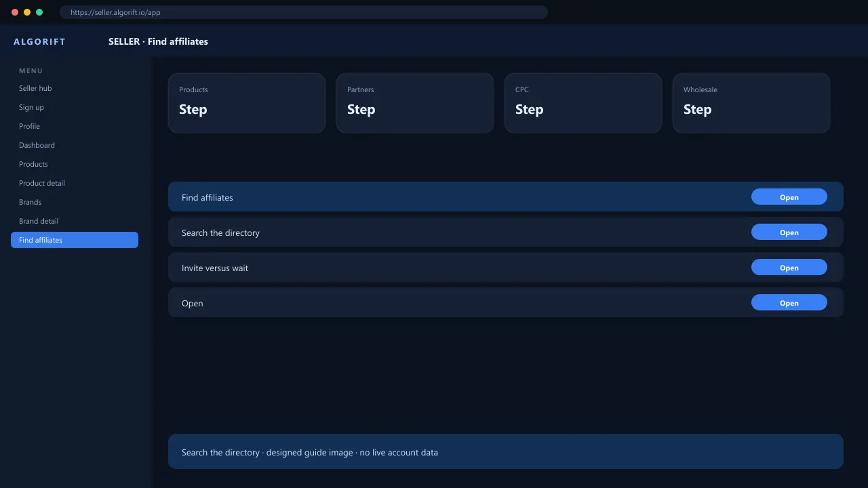Click 'SELLER · Find affiliates' page title
This screenshot has height=488, width=868.
click(158, 41)
